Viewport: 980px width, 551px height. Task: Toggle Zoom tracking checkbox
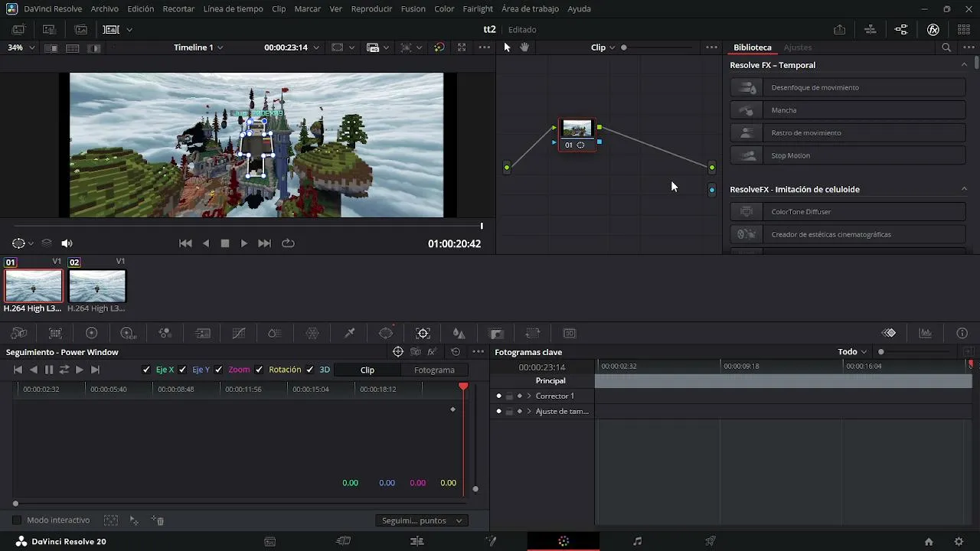tap(218, 370)
